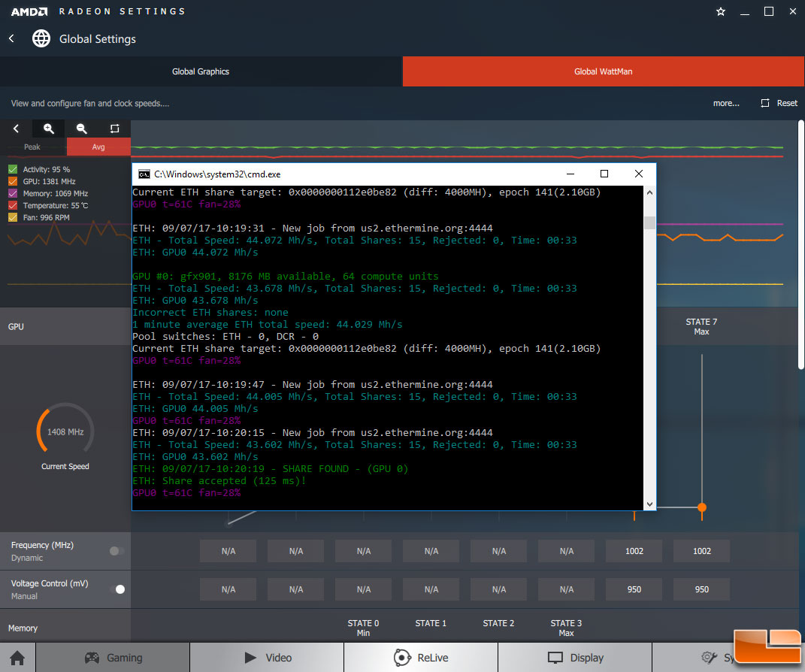Open the Home icon in bottom bar
Screen dimensions: 805x672
(x=17, y=658)
